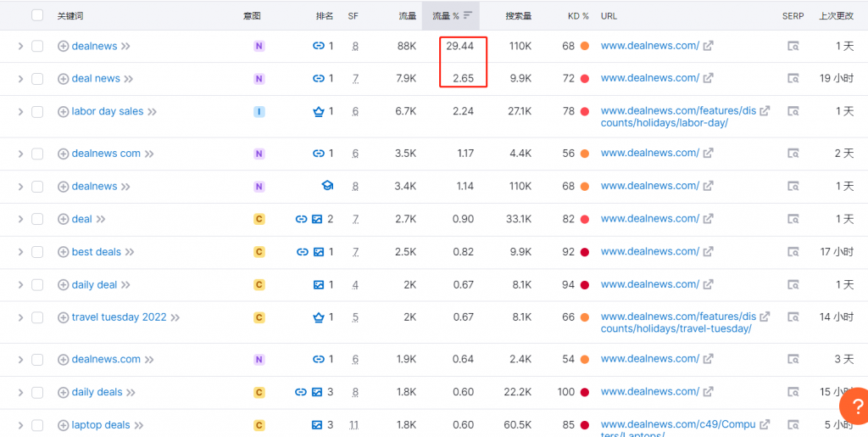The width and height of the screenshot is (868, 437).
Task: Open the labor day sales keyword link
Action: point(108,111)
